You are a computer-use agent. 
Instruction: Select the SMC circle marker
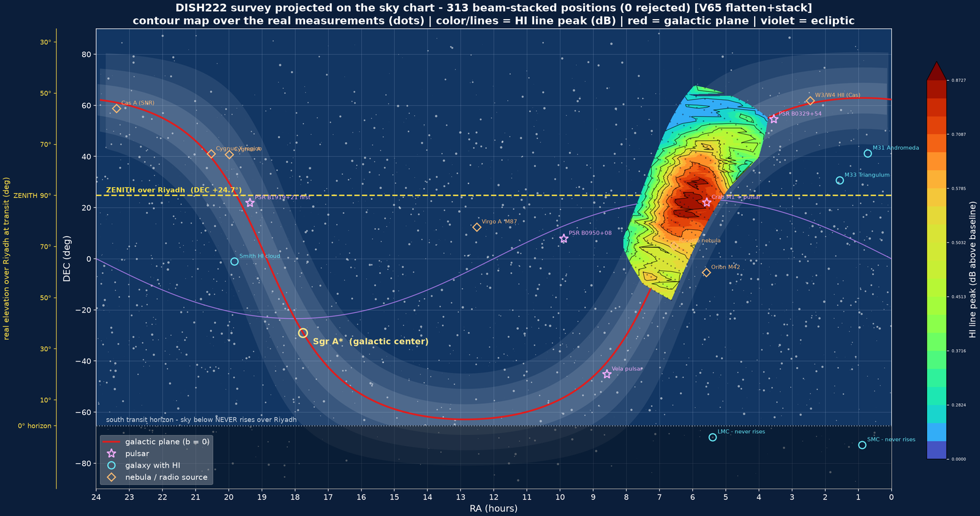[x=862, y=445]
